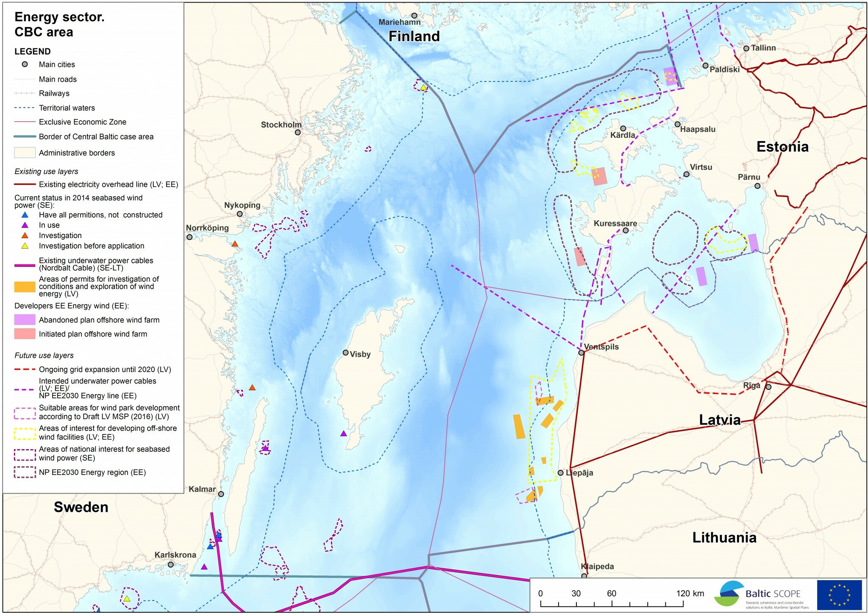Click the Abandoned plan violet legend swatch

(x=25, y=320)
